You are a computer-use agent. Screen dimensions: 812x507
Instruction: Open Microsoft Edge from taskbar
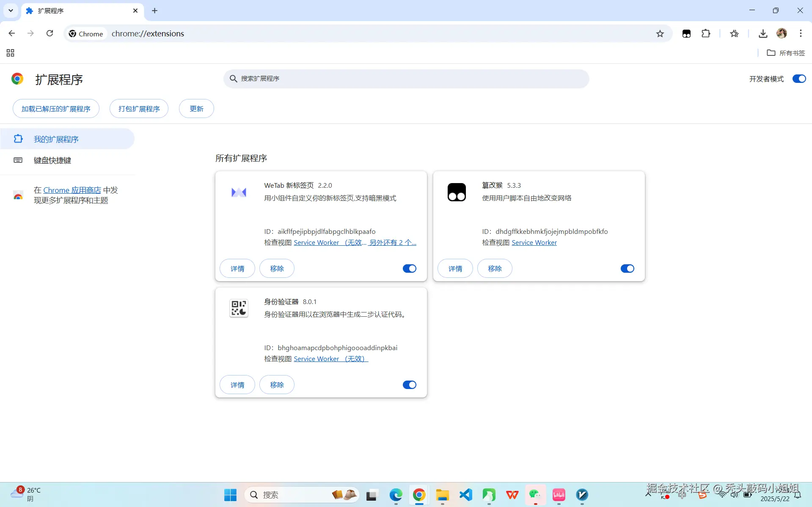pyautogui.click(x=396, y=495)
